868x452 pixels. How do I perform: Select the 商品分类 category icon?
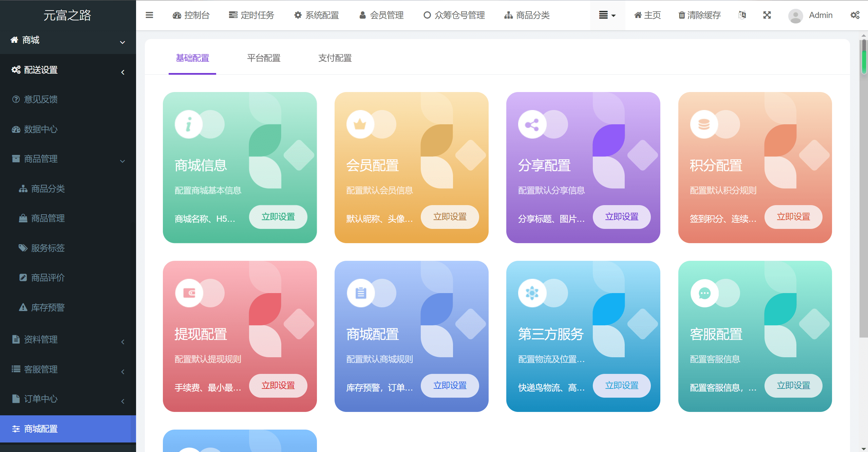509,15
